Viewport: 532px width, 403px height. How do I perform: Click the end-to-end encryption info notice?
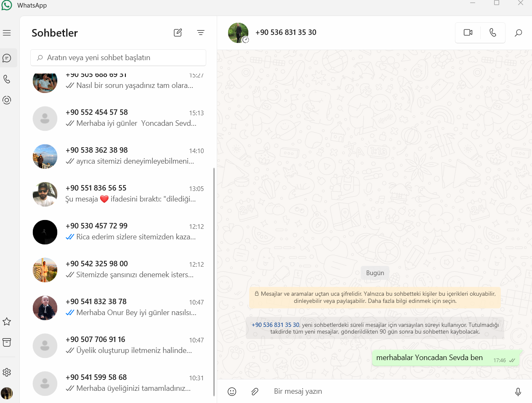pyautogui.click(x=375, y=297)
